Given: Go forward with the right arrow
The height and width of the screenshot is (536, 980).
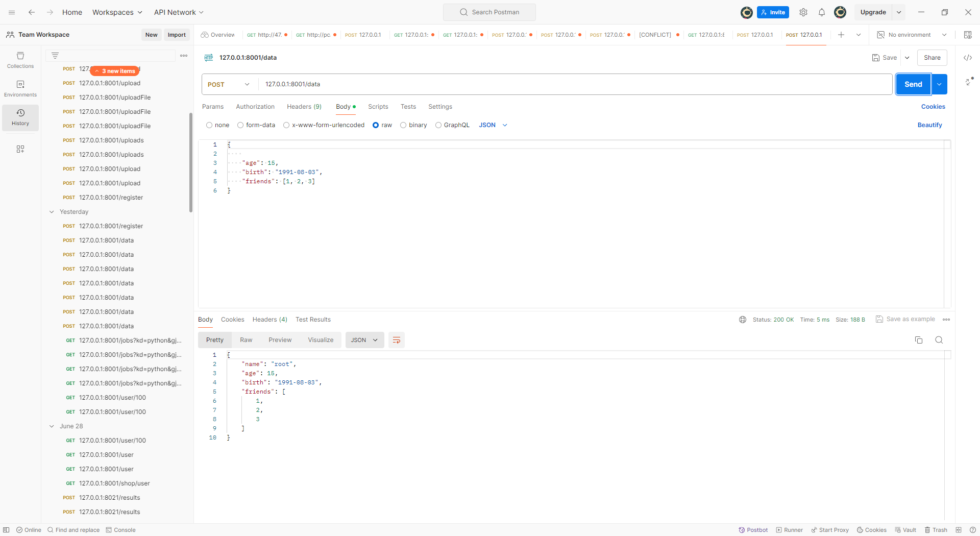Looking at the screenshot, I should coord(50,12).
